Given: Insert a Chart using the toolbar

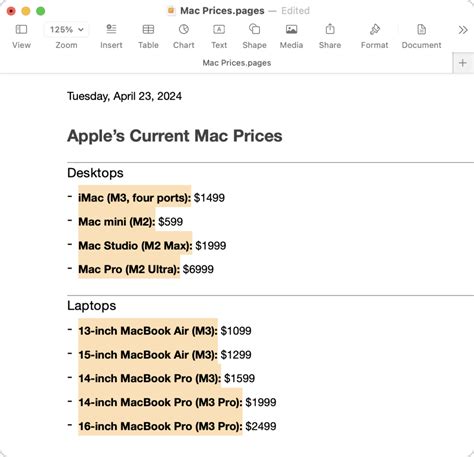Looking at the screenshot, I should [184, 29].
